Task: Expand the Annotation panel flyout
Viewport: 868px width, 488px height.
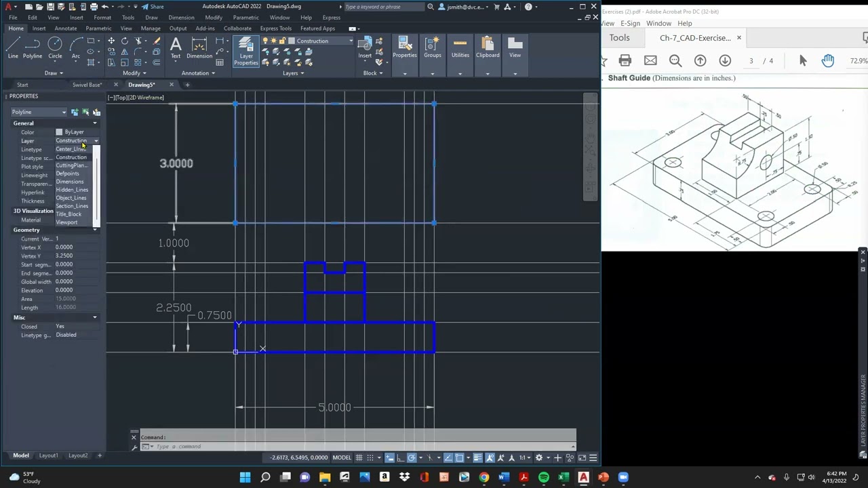Action: [x=198, y=73]
